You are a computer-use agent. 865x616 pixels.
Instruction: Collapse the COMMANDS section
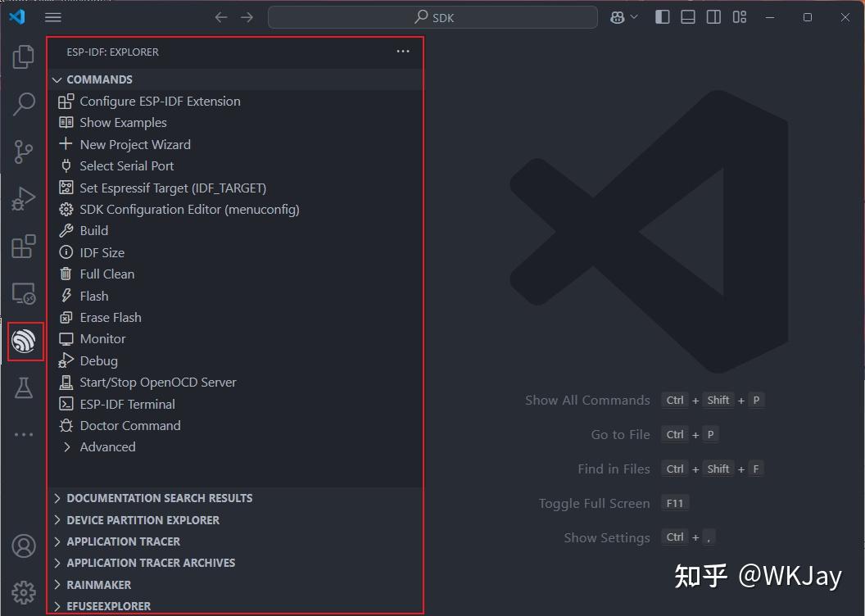[57, 79]
